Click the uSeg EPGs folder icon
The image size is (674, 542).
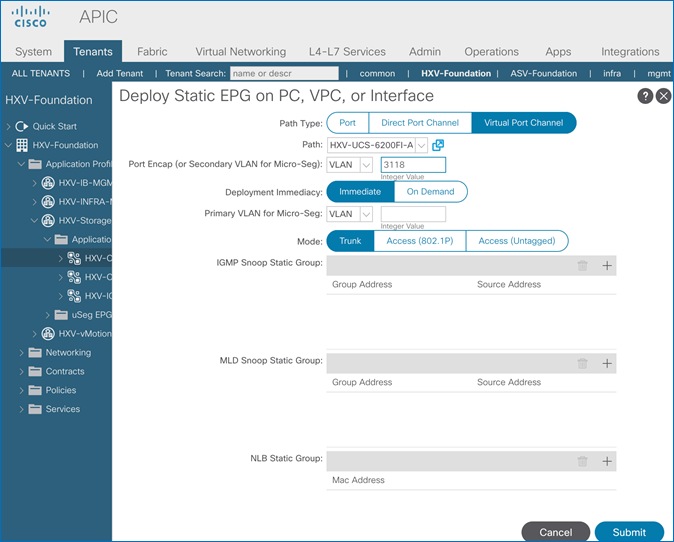61,315
